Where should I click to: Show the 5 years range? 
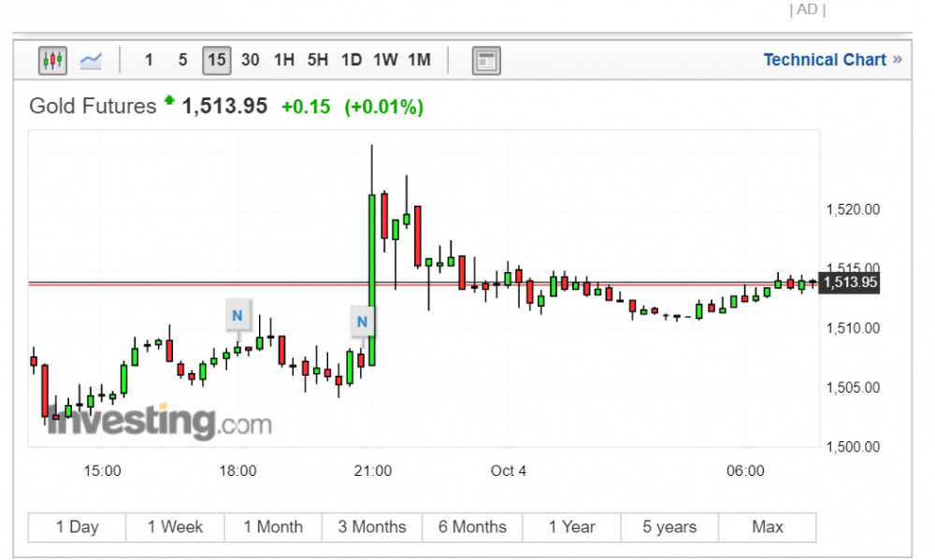(669, 527)
